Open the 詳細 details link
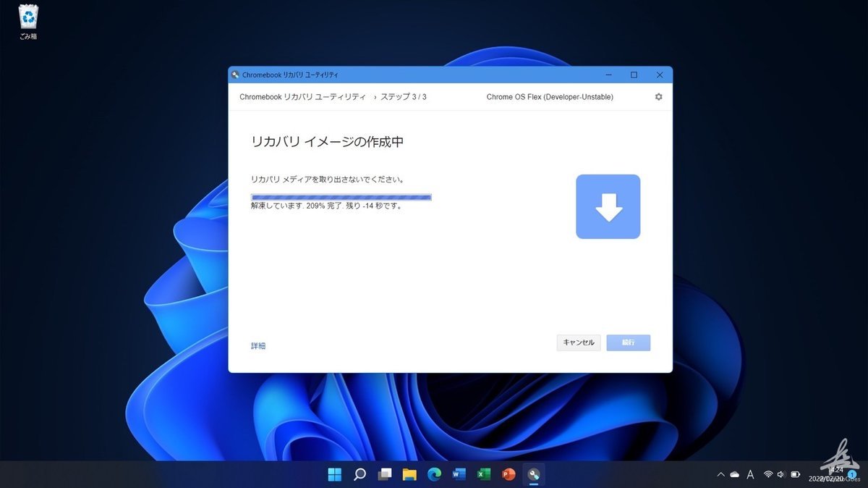 (x=258, y=346)
